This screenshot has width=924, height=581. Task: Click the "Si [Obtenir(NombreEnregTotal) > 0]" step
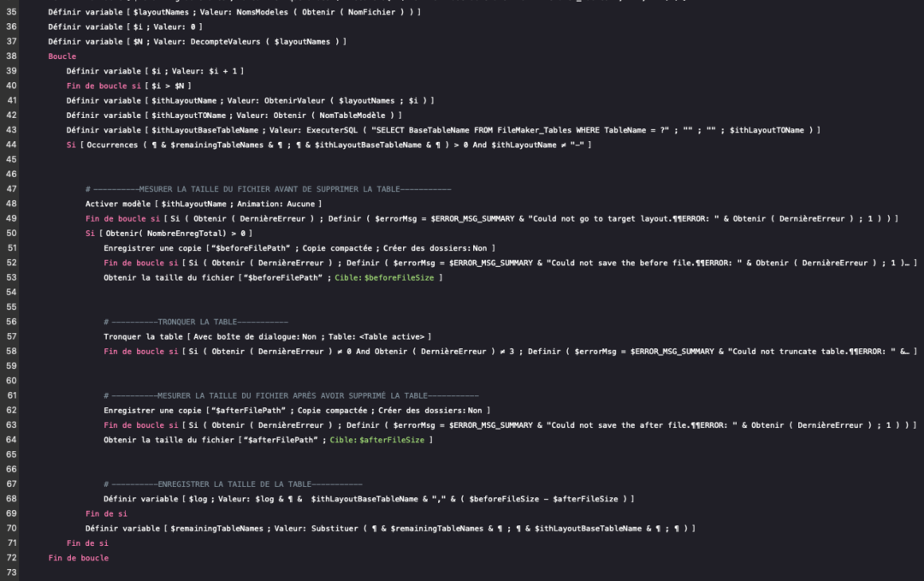tap(169, 234)
